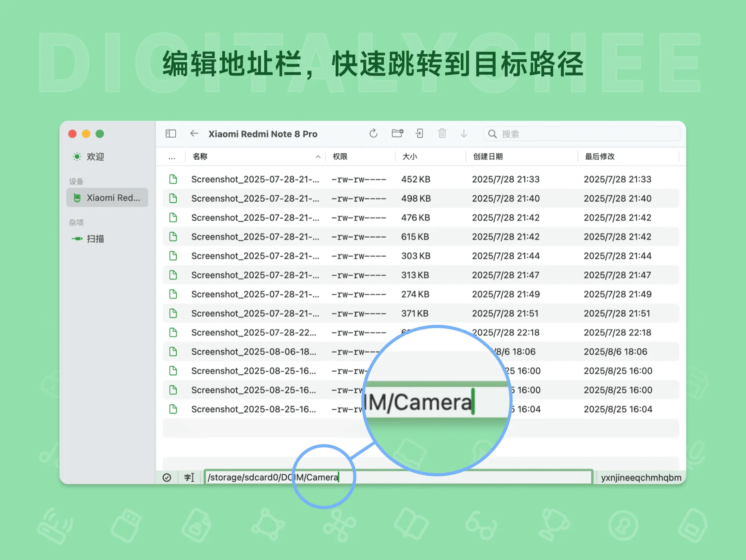The width and height of the screenshot is (746, 560).
Task: Click the back navigation arrow
Action: (194, 134)
